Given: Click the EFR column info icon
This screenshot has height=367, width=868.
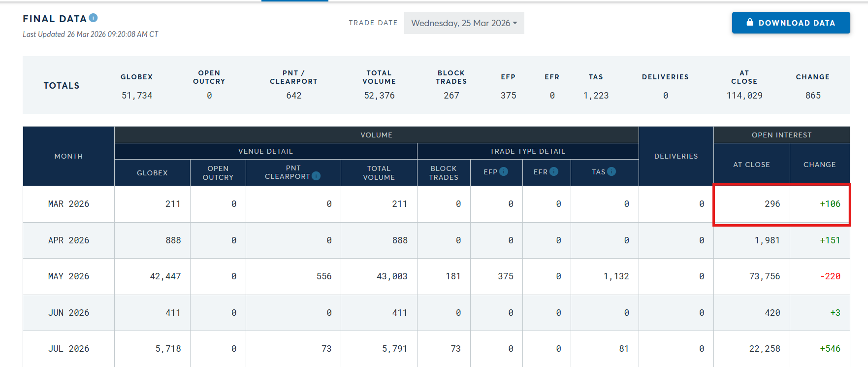Looking at the screenshot, I should pos(554,171).
